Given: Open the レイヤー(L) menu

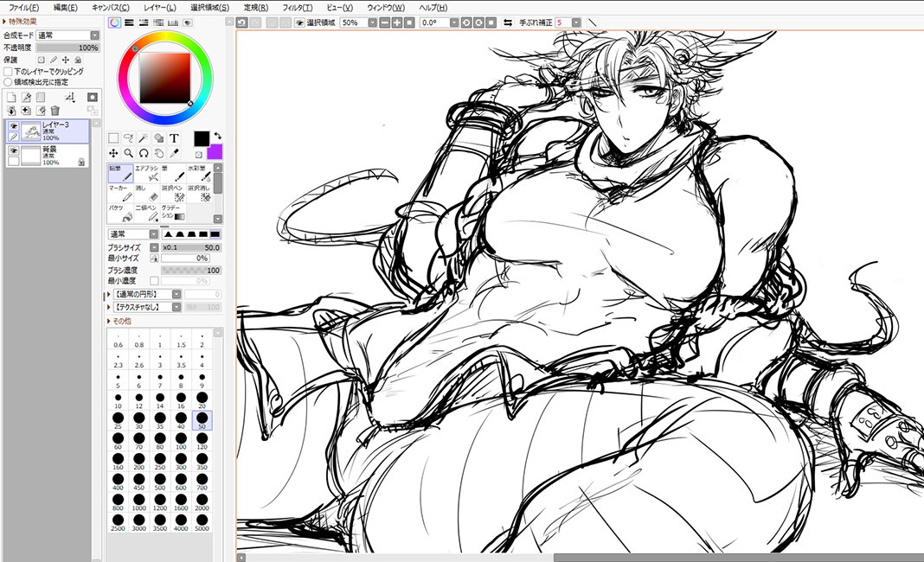Looking at the screenshot, I should 160,8.
